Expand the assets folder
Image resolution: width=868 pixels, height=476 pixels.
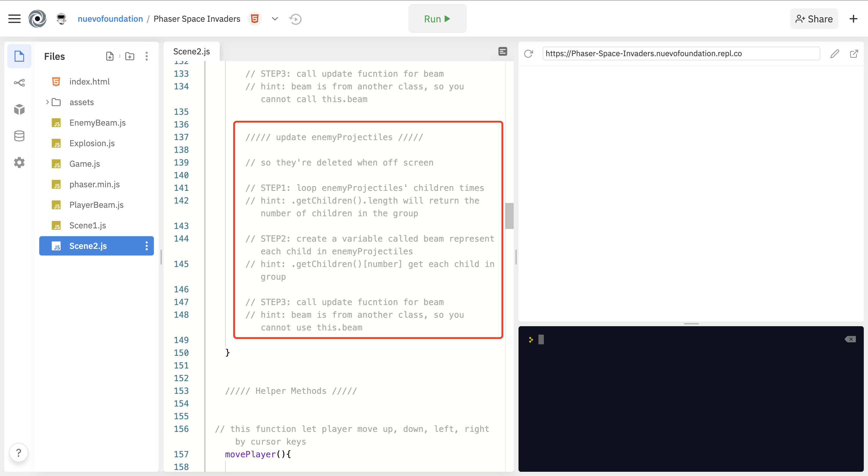(47, 102)
